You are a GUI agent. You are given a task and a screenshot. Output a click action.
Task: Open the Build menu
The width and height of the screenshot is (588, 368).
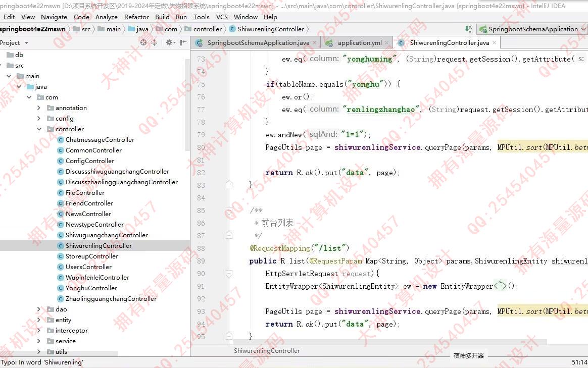[x=162, y=17]
